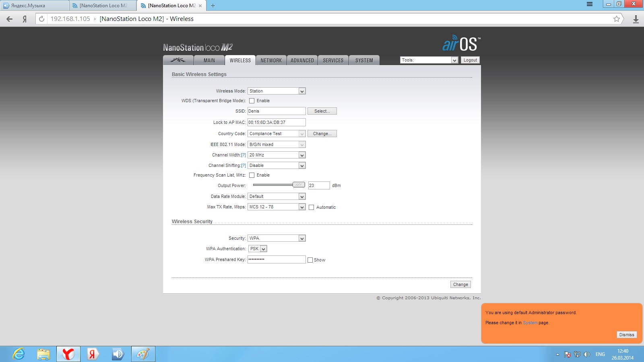Image resolution: width=644 pixels, height=362 pixels.
Task: Click the WPA Preshared Key field
Action: coord(277,260)
